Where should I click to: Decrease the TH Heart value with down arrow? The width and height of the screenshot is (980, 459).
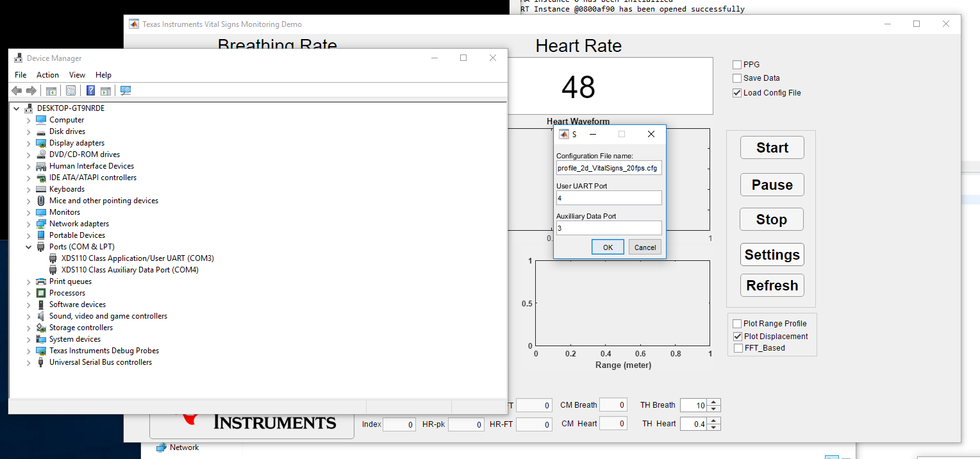(x=715, y=427)
